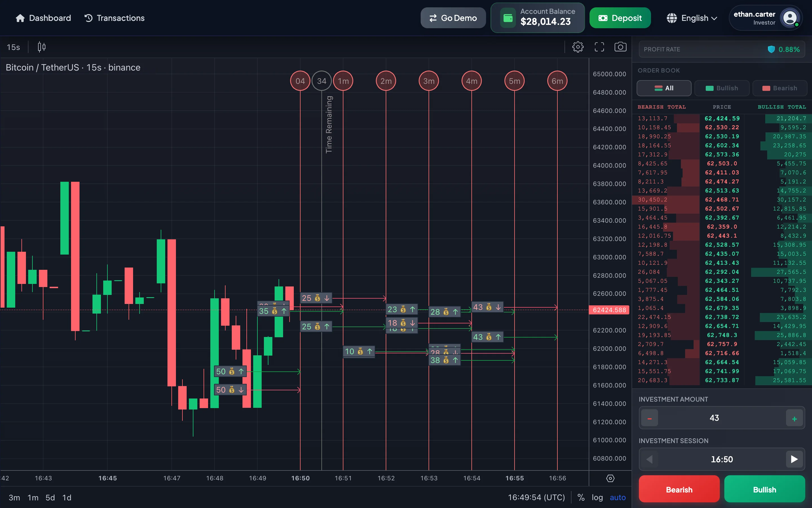
Task: Click the 5m session marker
Action: coord(514,81)
